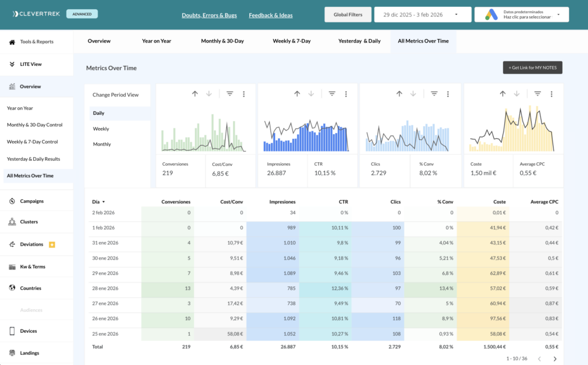Open the Clusters sidebar icon
588x365 pixels.
[x=12, y=222]
